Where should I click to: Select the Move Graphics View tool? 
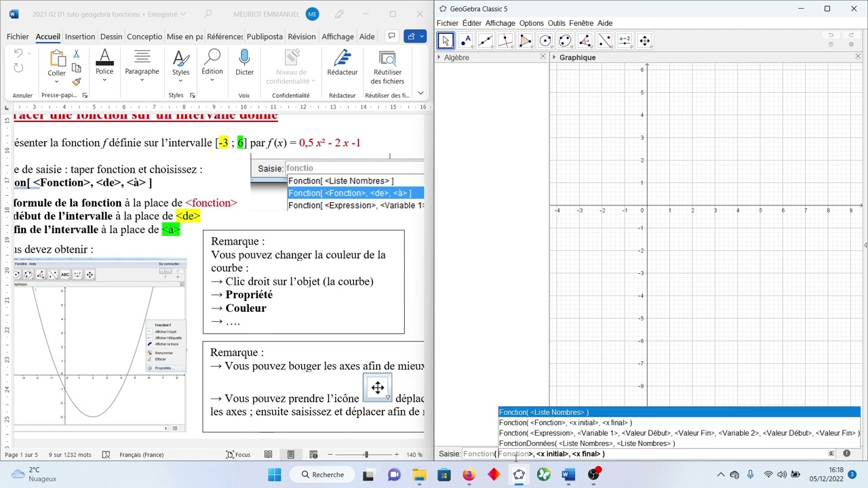pyautogui.click(x=644, y=41)
